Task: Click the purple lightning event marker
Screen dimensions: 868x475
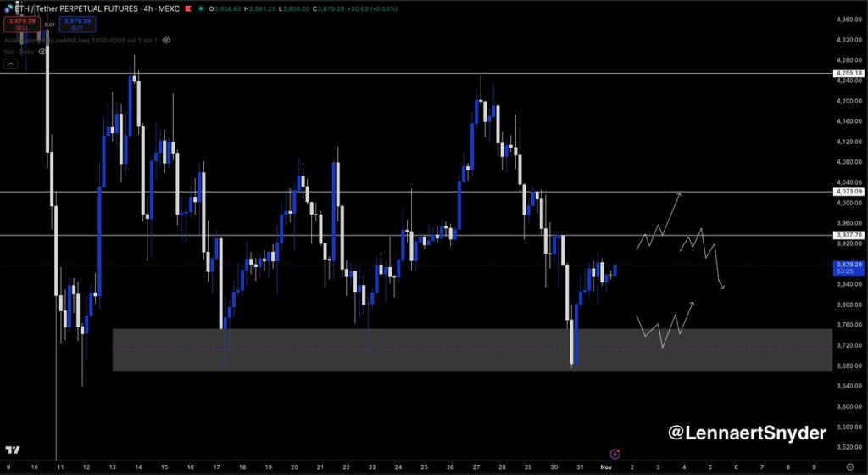Action: 615,455
